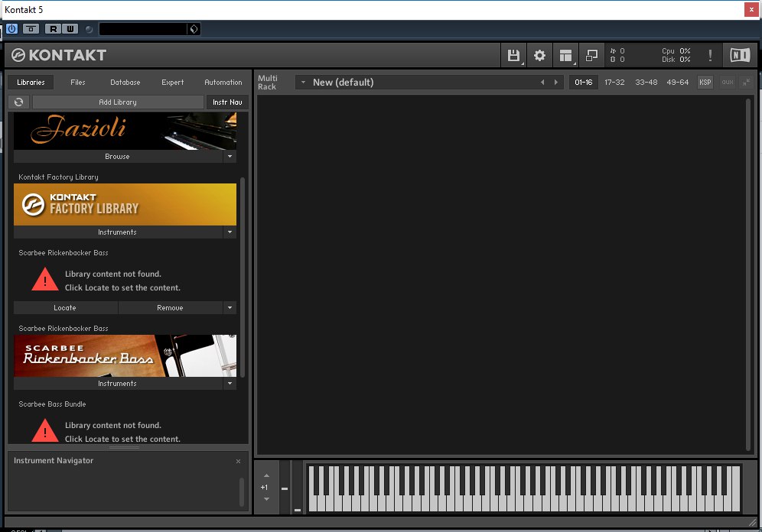
Task: Toggle the Instr Nav pane button
Action: pos(227,102)
